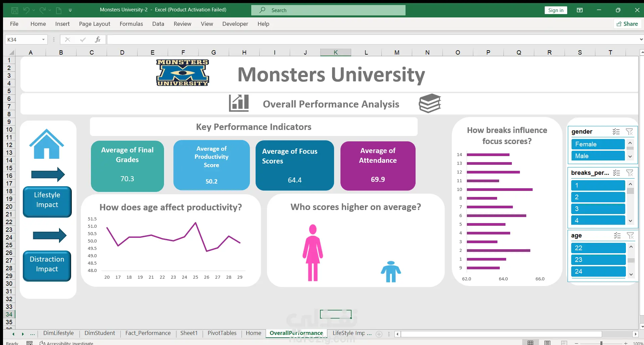The height and width of the screenshot is (345, 644).
Task: Open the Page Layout ribbon tab
Action: click(95, 24)
